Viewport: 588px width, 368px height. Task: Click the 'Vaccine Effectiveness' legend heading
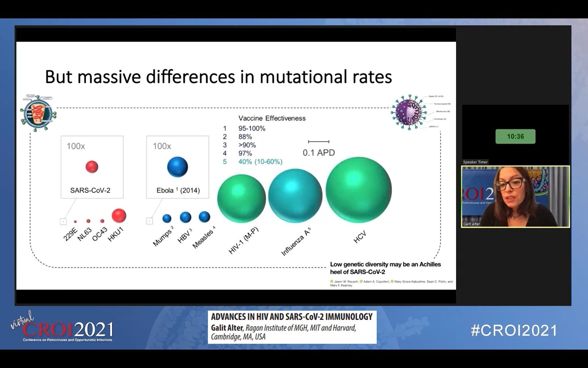[x=272, y=118]
